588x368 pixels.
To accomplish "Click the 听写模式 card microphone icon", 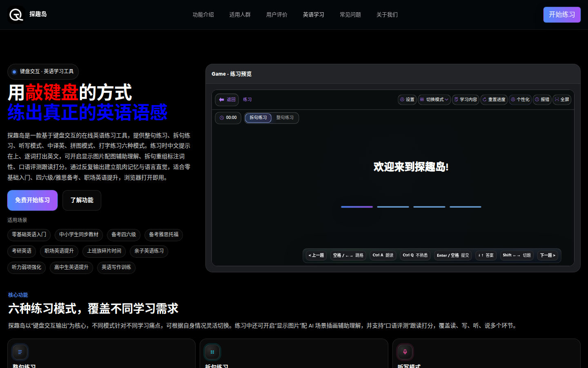I will tap(405, 352).
